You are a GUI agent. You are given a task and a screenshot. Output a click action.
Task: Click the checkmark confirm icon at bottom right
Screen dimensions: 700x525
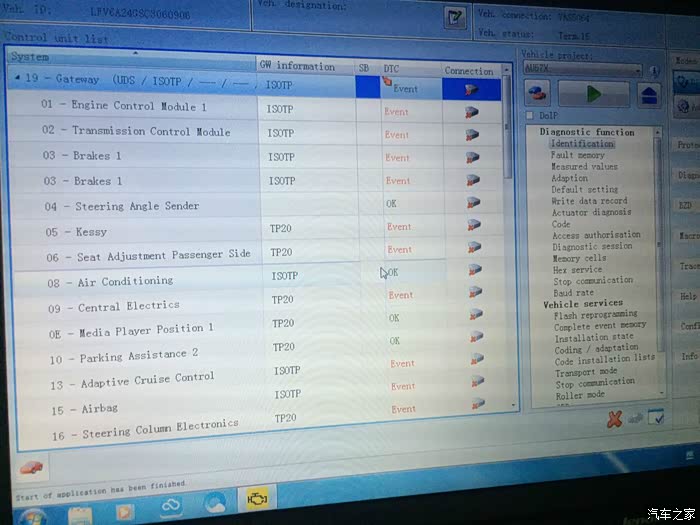point(656,419)
